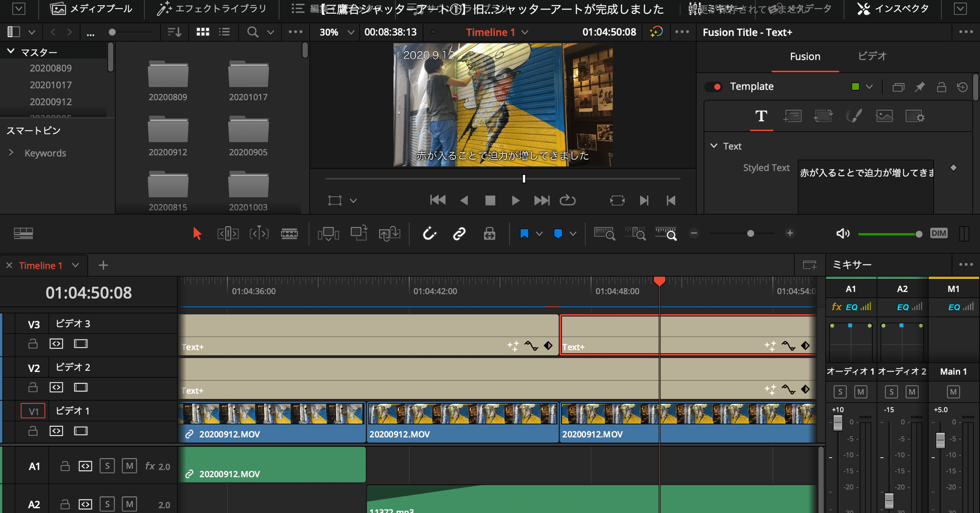980x513 pixels.
Task: Activate the trim edit mode tool
Action: 228,234
